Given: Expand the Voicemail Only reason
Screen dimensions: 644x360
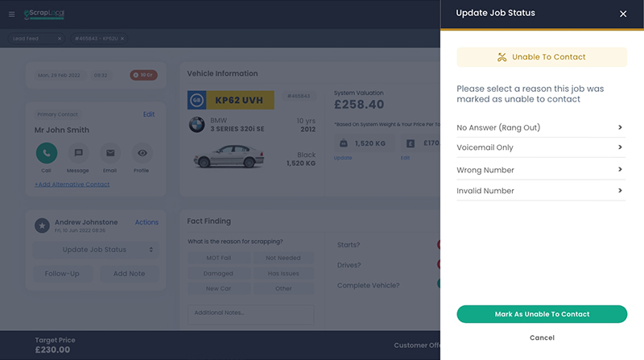Looking at the screenshot, I should pyautogui.click(x=539, y=147).
